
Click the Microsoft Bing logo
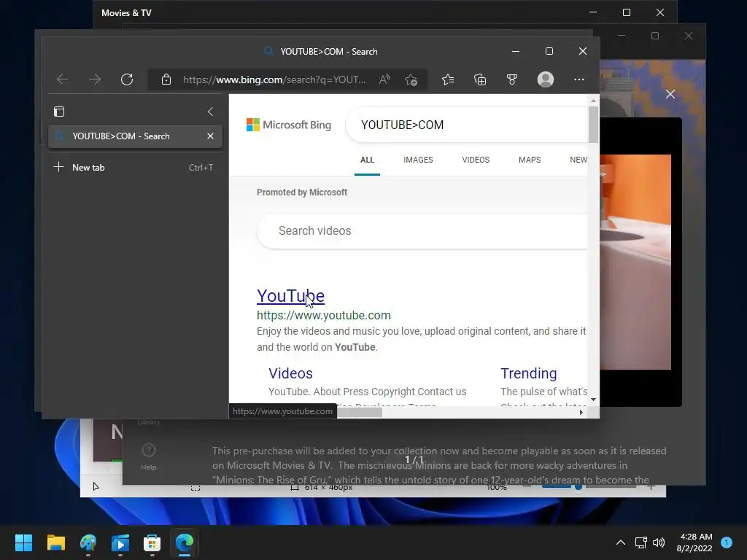pos(289,125)
